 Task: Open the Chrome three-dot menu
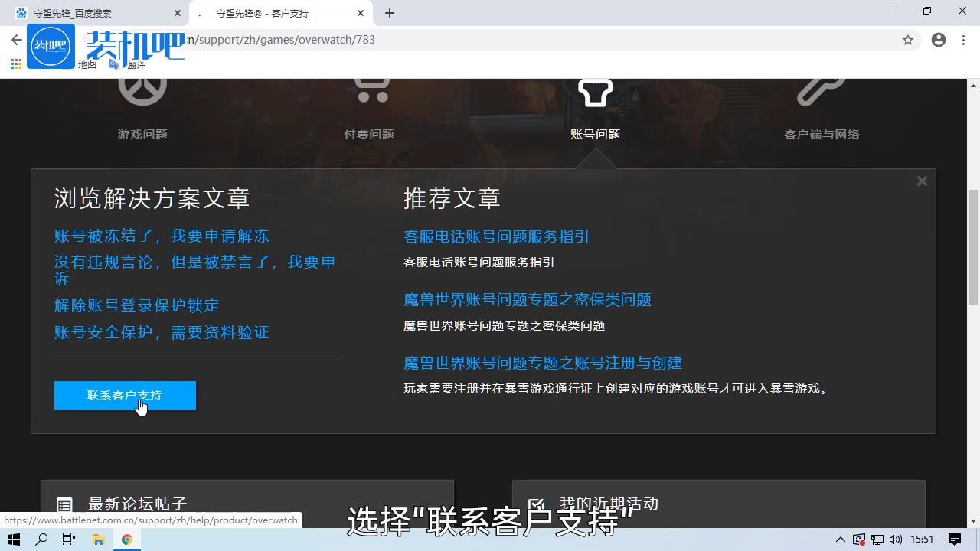(x=962, y=40)
